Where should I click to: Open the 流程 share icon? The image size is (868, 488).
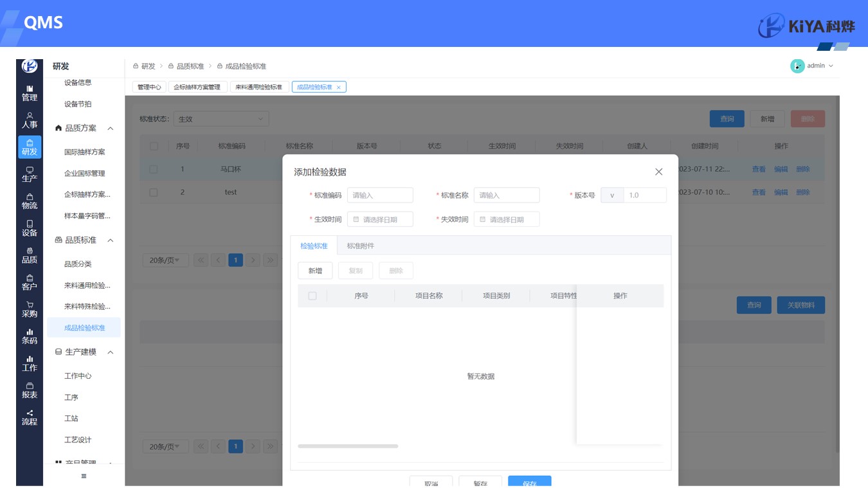tap(30, 417)
